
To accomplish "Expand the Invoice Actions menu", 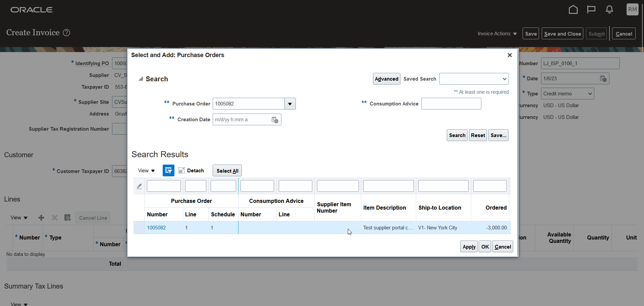I will 497,34.
